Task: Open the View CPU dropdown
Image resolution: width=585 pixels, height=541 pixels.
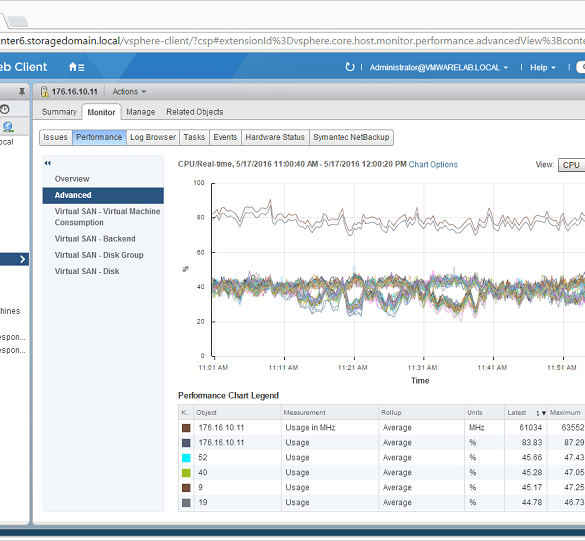Action: point(571,165)
